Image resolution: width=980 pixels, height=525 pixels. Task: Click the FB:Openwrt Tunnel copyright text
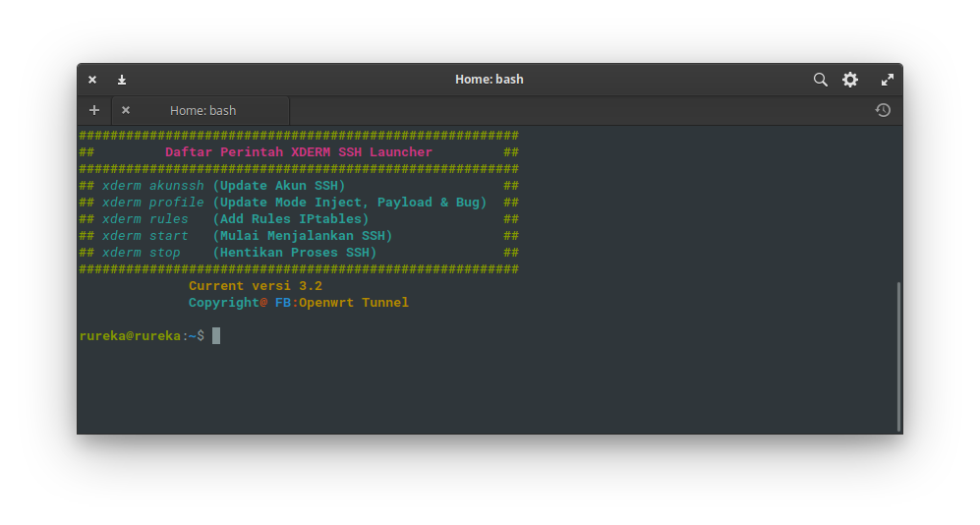[x=342, y=303]
